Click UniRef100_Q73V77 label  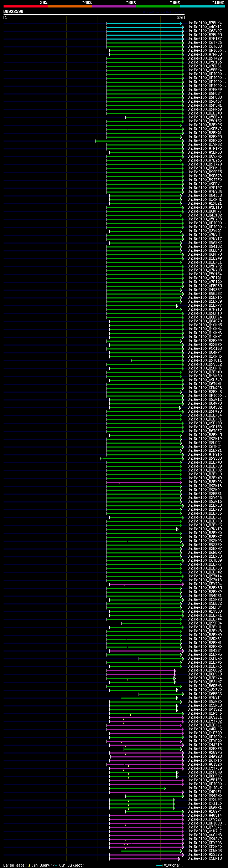click(204, 827)
